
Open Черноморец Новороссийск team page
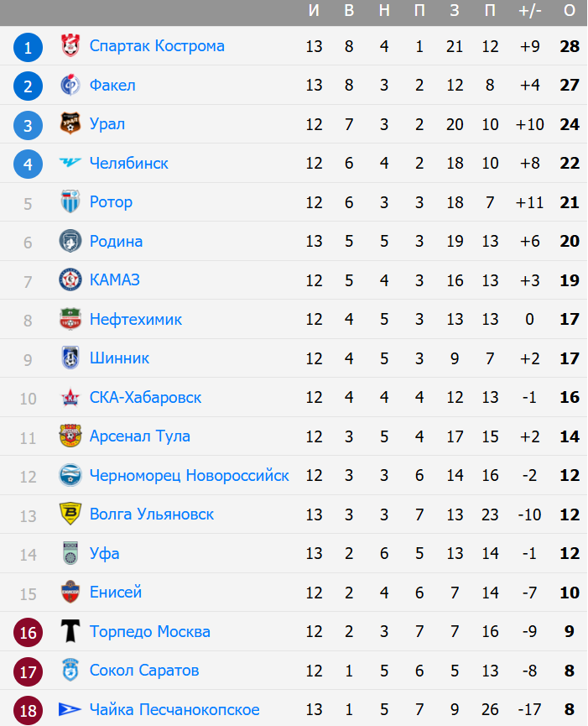pyautogui.click(x=189, y=476)
